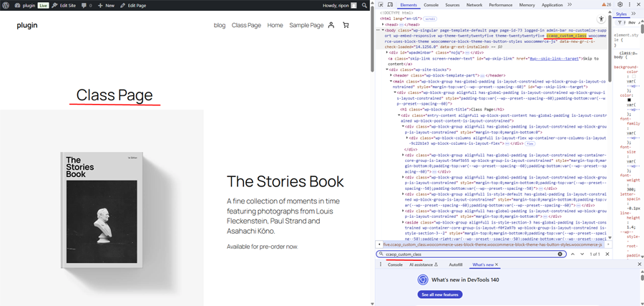Expand the head element node
This screenshot has height=306, width=644.
coord(384,24)
